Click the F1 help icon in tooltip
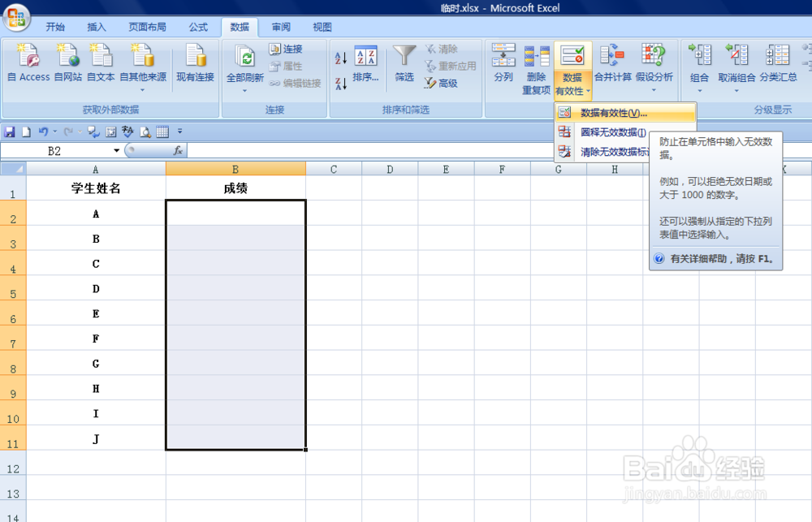 pyautogui.click(x=659, y=258)
